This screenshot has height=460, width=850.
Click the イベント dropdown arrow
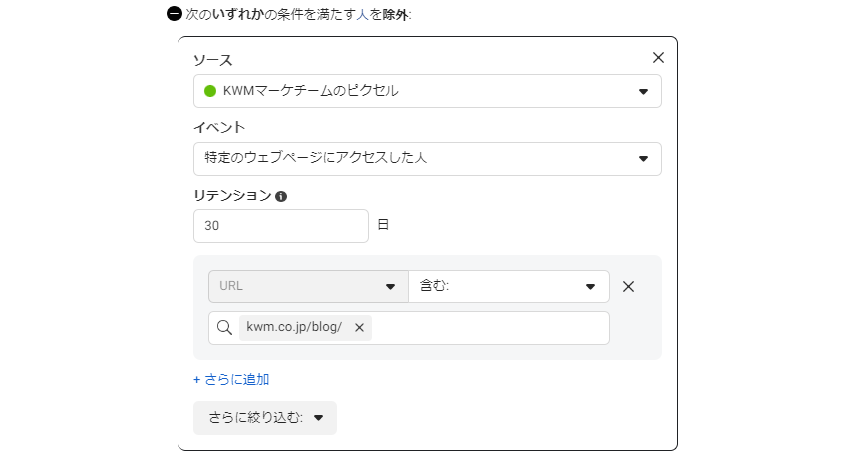[643, 159]
